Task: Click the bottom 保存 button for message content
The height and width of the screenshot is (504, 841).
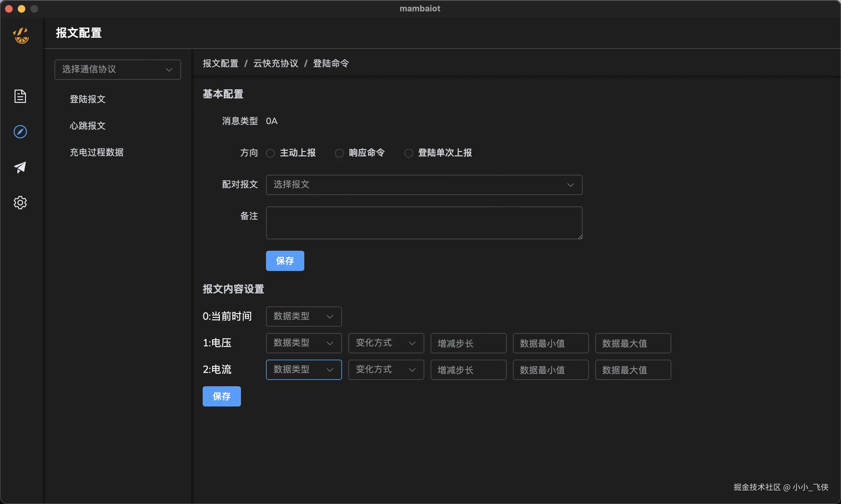Action: coord(221,396)
